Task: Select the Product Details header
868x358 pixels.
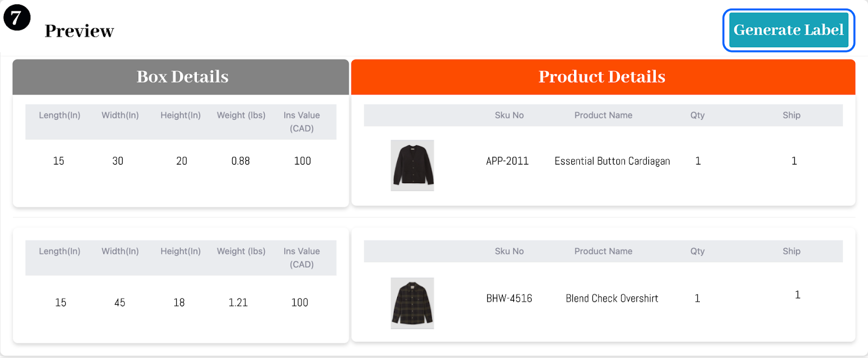Action: [x=602, y=77]
